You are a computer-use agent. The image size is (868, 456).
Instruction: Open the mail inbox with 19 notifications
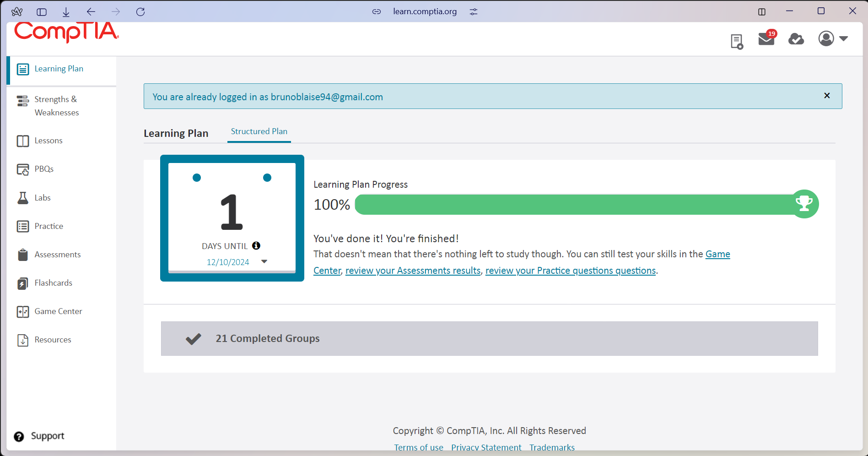click(767, 38)
